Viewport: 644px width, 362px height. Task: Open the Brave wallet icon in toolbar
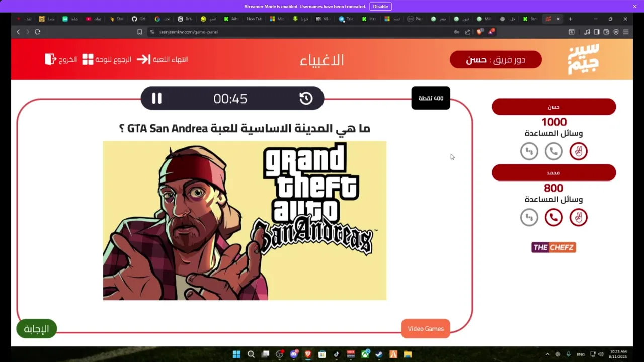click(606, 32)
